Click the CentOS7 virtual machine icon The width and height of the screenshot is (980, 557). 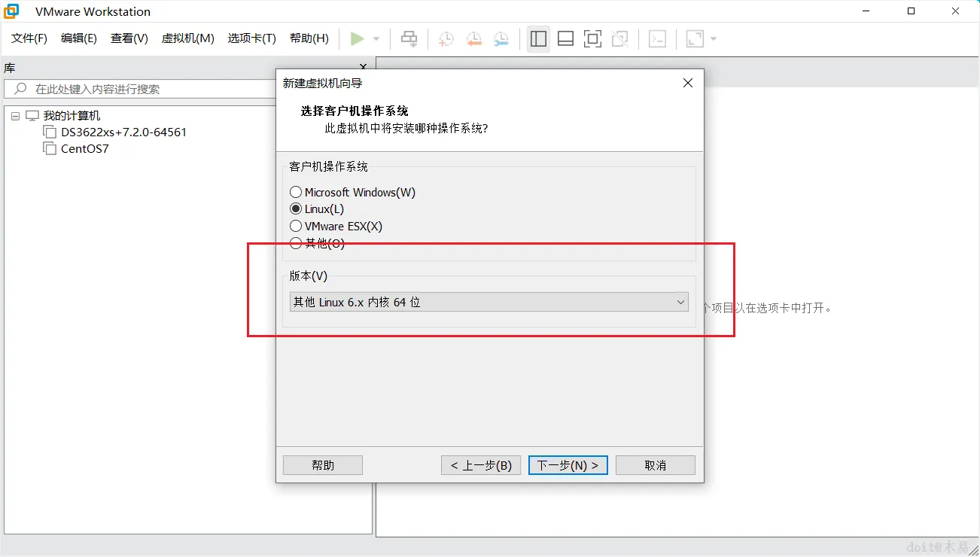point(49,148)
